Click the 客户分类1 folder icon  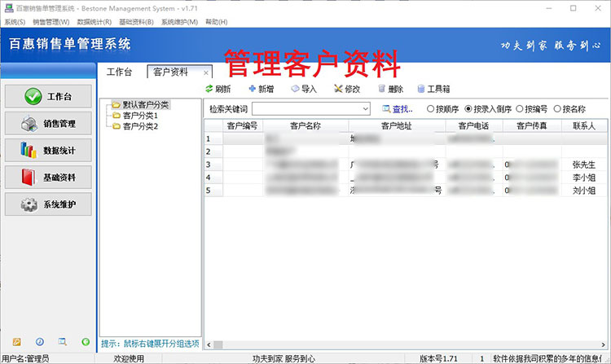[116, 116]
